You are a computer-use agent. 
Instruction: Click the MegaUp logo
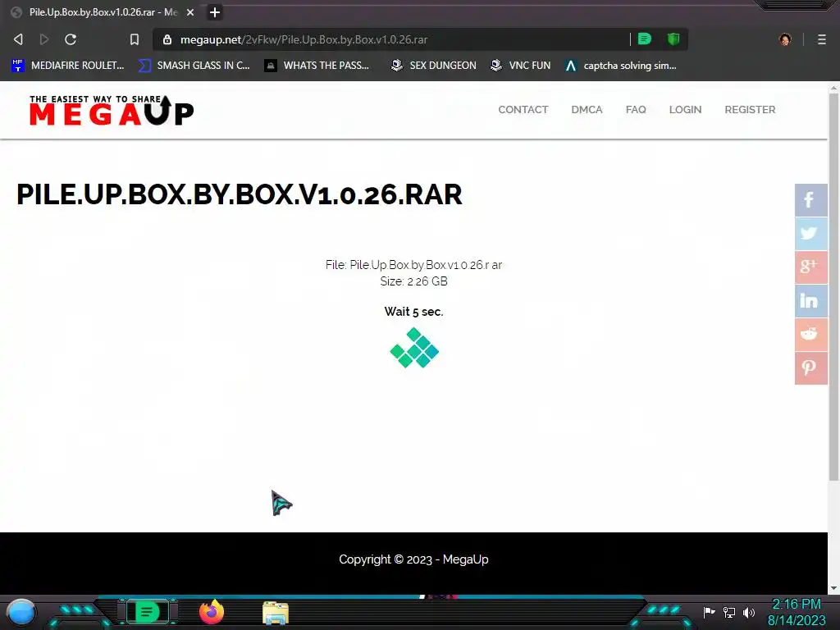pyautogui.click(x=112, y=111)
